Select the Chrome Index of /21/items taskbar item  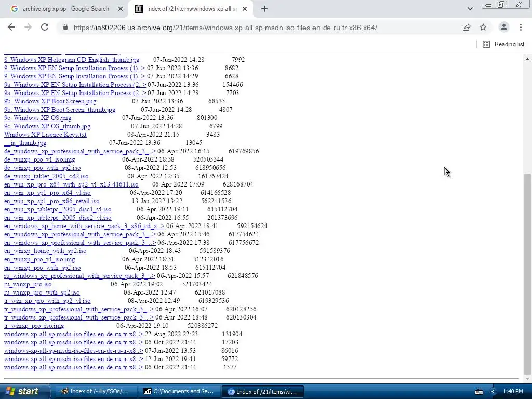pyautogui.click(x=262, y=391)
